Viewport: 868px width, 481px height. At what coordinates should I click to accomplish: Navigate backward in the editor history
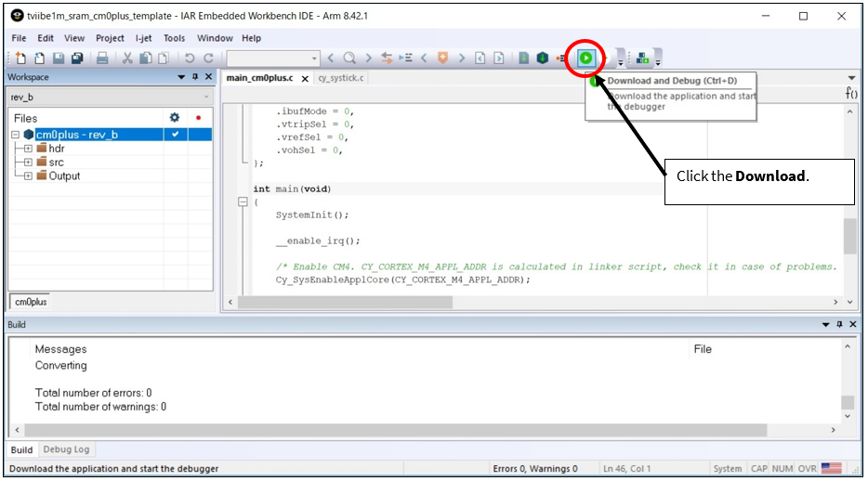(x=480, y=58)
